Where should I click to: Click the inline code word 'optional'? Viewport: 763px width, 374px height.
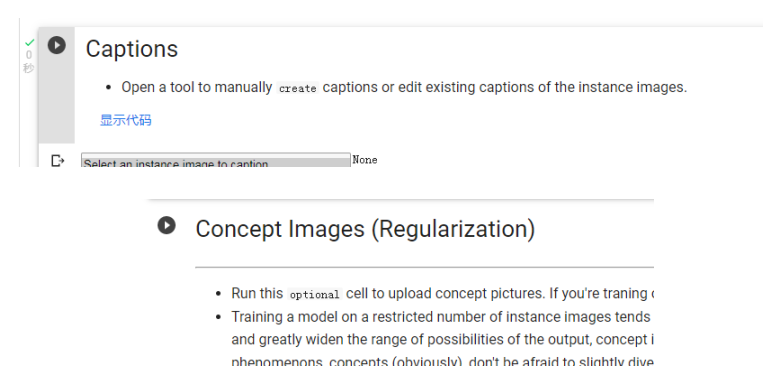click(x=314, y=295)
